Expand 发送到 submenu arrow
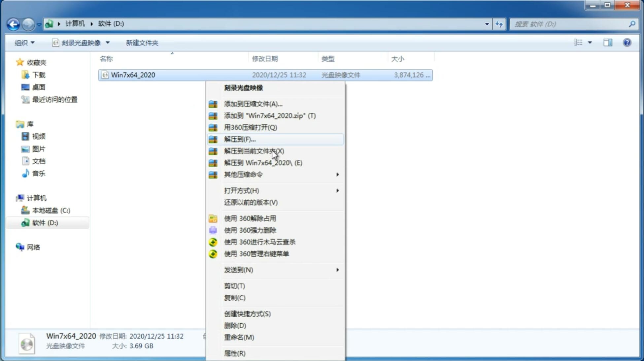Viewport: 644px width, 361px height. 338,270
